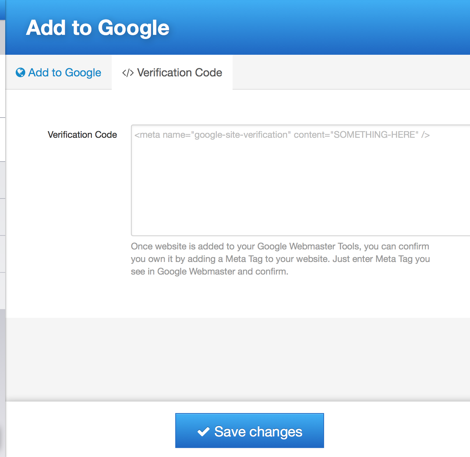Image resolution: width=470 pixels, height=457 pixels.
Task: Click the help text below the text area
Action: click(280, 259)
